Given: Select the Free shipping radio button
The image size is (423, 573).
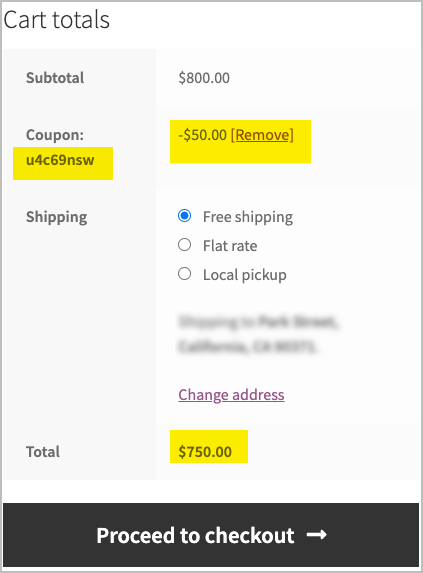Looking at the screenshot, I should [184, 216].
